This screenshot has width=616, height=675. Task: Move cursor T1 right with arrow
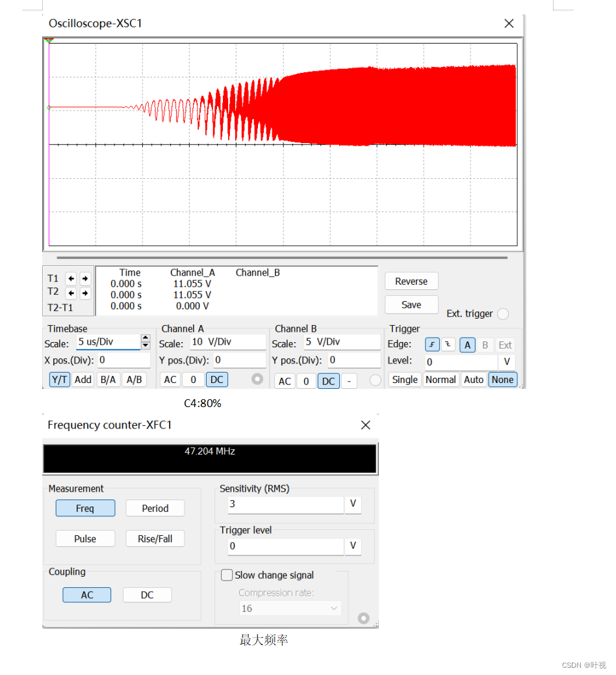(85, 278)
